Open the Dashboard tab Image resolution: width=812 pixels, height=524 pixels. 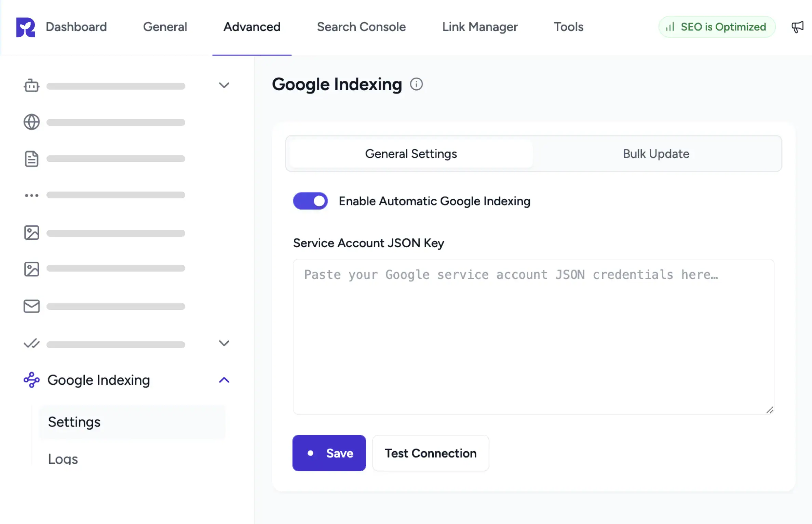[76, 27]
